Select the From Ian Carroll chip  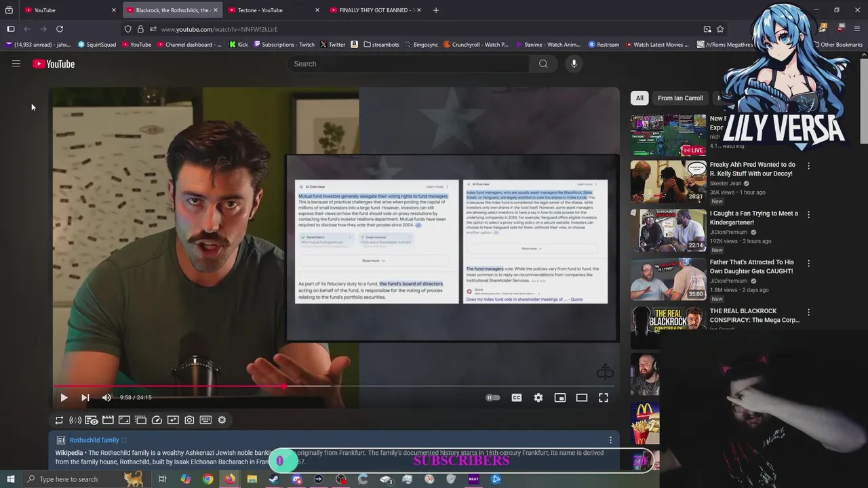pos(680,98)
